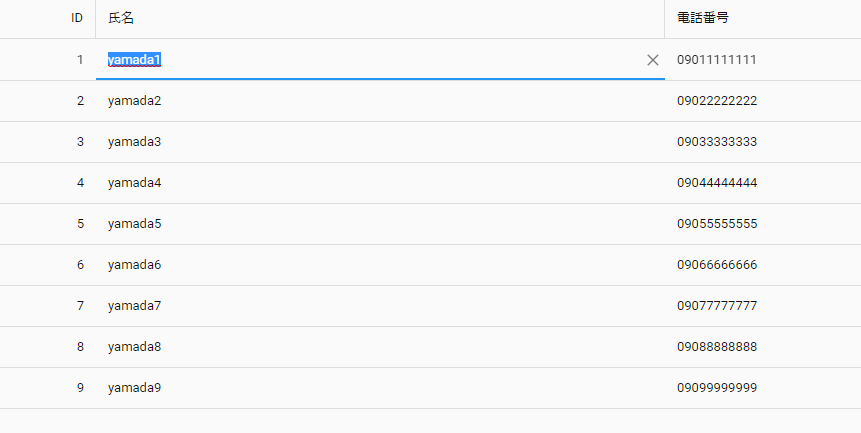This screenshot has width=861, height=433.
Task: Click phone number 09011111111
Action: 717,60
